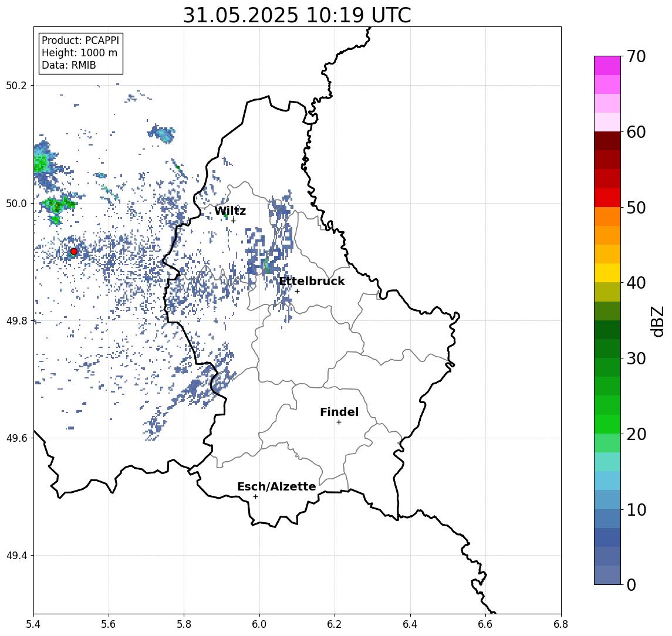
Task: Click the colorbar tick label 70
Action: tap(636, 56)
